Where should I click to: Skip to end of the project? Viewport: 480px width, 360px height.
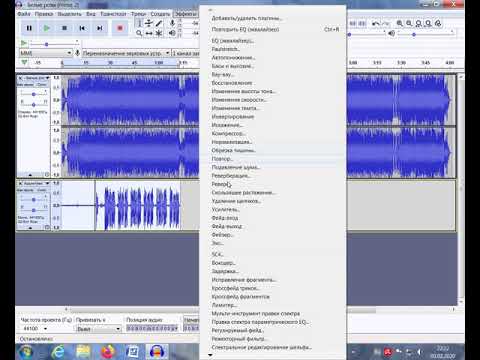point(100,28)
